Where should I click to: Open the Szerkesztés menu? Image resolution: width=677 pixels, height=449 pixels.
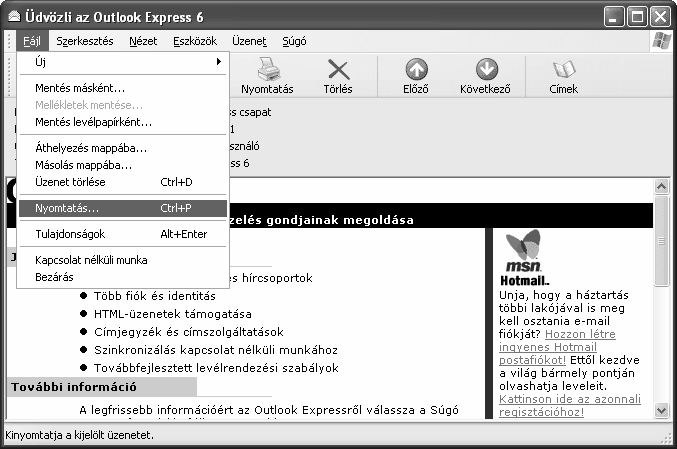pyautogui.click(x=85, y=41)
